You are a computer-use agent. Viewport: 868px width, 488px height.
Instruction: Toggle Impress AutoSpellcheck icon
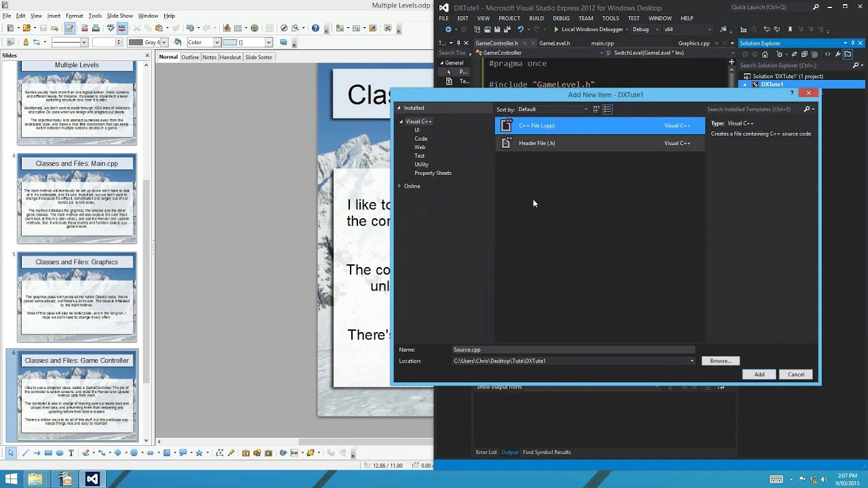click(x=121, y=28)
